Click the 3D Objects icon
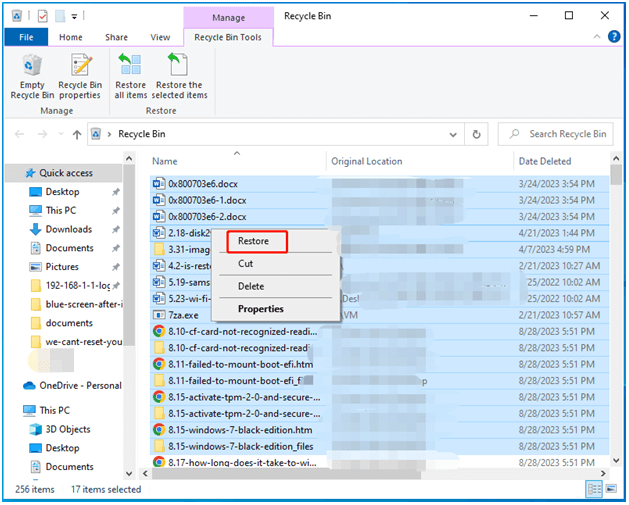629x505 pixels. pyautogui.click(x=35, y=430)
